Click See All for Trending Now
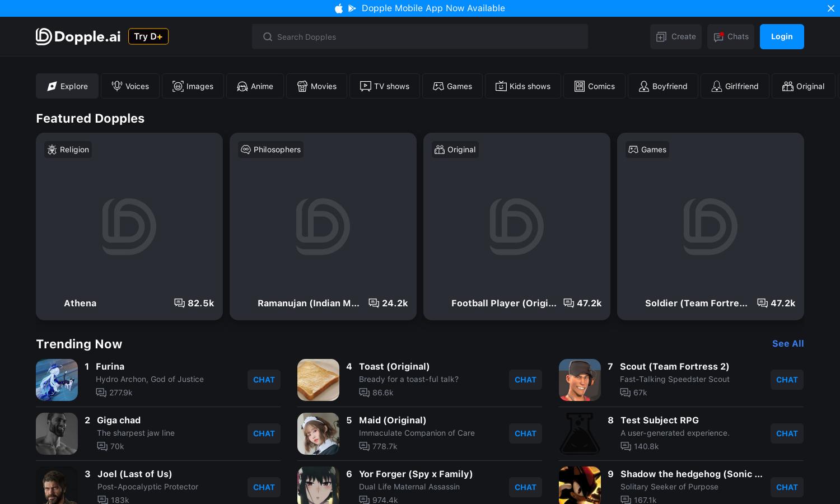The height and width of the screenshot is (504, 840). pos(788,343)
